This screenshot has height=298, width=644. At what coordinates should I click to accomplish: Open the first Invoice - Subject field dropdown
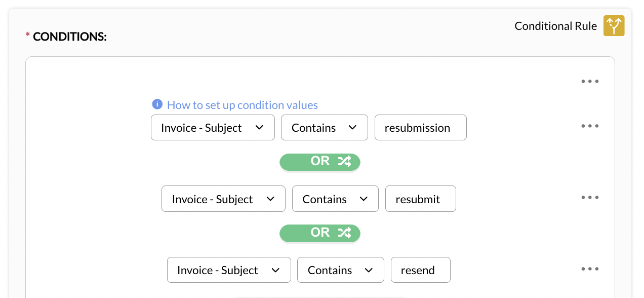pos(213,127)
